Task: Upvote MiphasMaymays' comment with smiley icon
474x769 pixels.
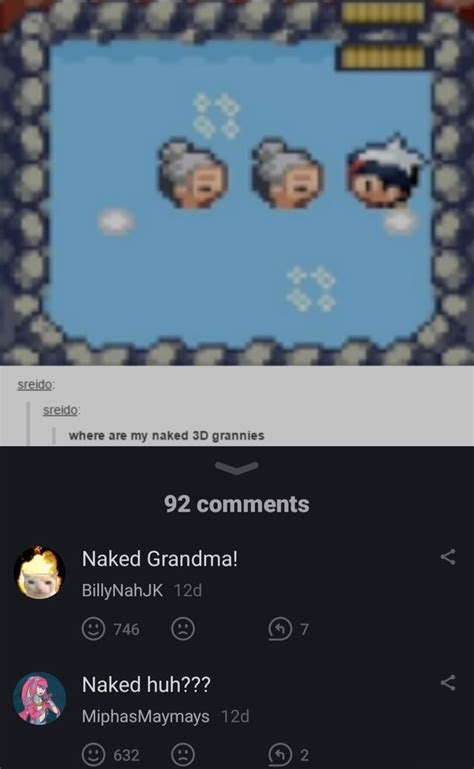Action: click(93, 755)
